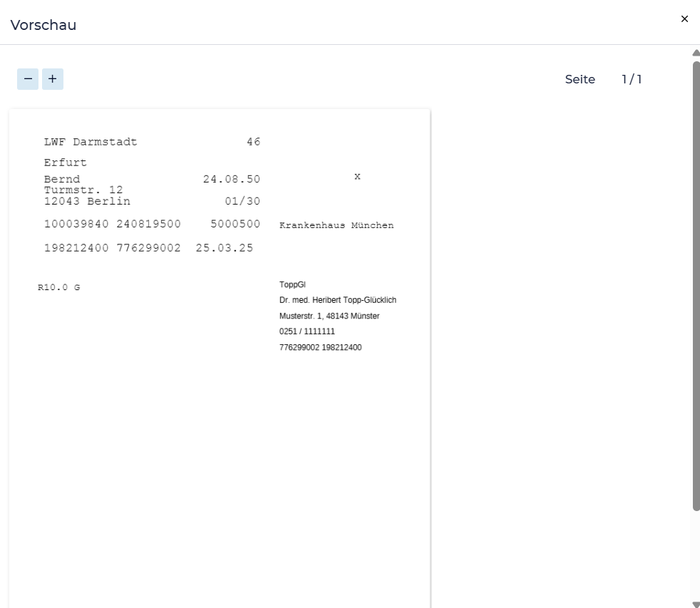Click the plus zoom-in button

coord(53,79)
